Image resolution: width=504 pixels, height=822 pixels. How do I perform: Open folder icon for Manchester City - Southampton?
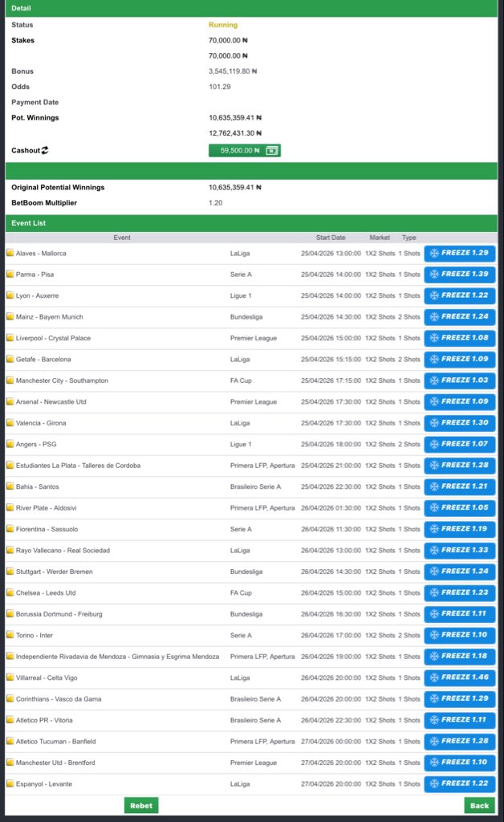(10, 380)
